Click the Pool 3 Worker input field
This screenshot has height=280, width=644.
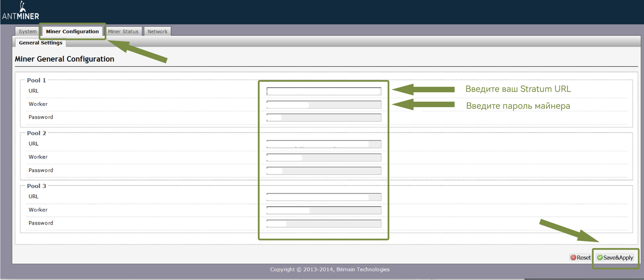[324, 210]
